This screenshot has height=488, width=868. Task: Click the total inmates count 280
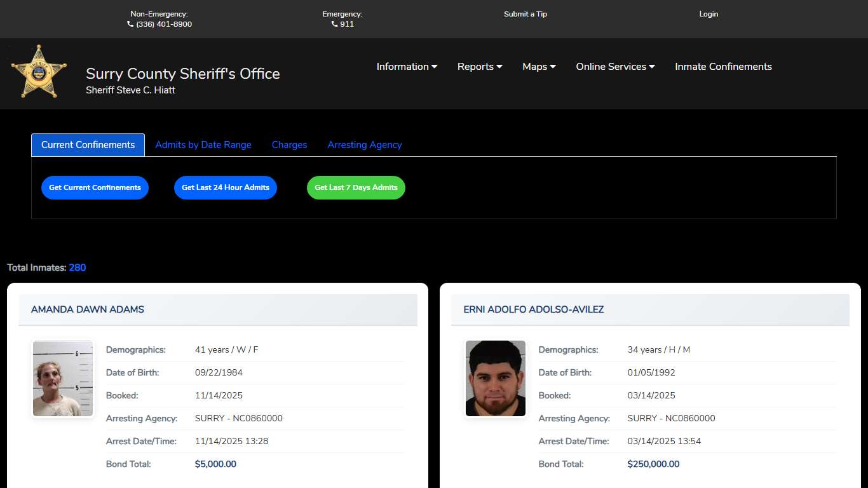[77, 268]
